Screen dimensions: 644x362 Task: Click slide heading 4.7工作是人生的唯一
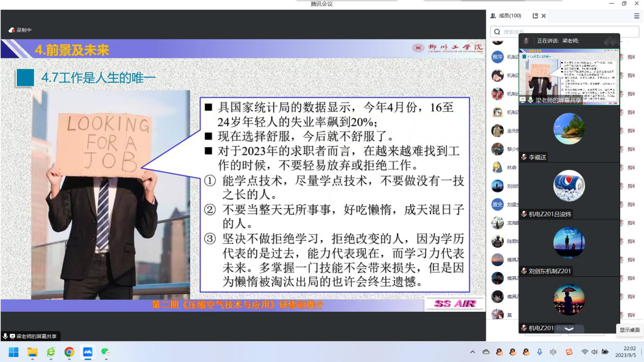[98, 78]
